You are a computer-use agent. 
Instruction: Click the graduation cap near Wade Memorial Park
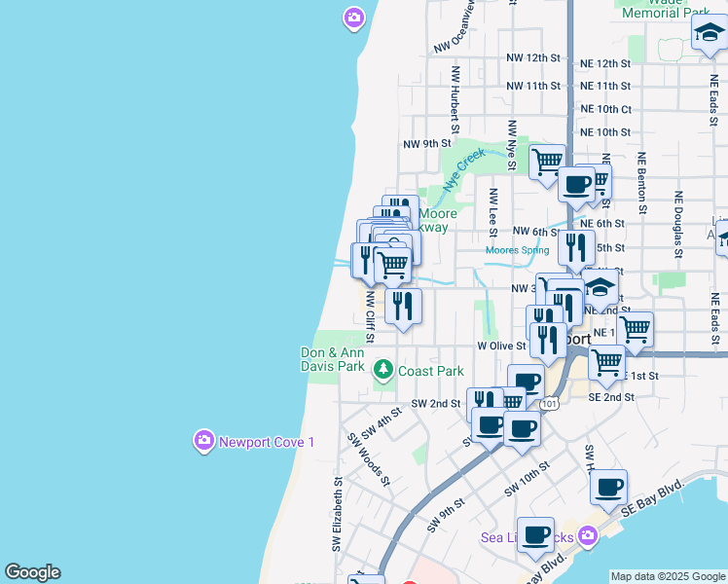tap(710, 34)
